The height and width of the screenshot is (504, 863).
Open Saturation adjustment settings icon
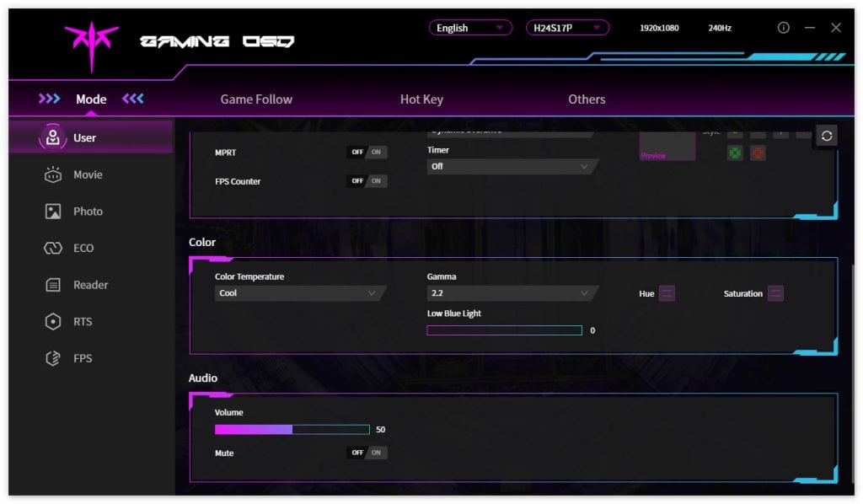pyautogui.click(x=775, y=293)
